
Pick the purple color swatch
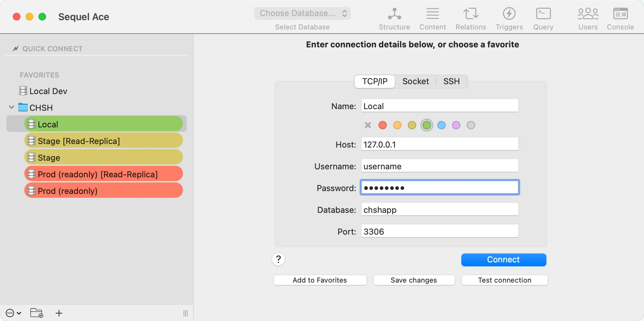click(456, 125)
